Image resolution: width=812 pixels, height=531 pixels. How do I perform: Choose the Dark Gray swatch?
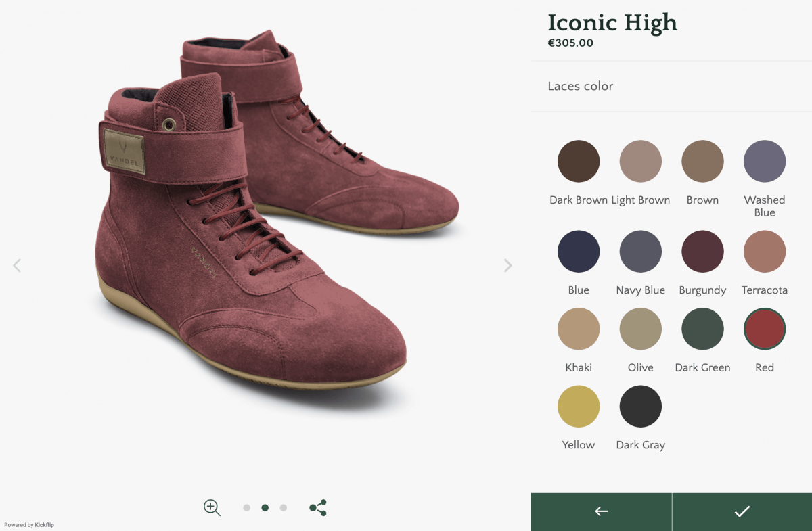[x=640, y=407]
